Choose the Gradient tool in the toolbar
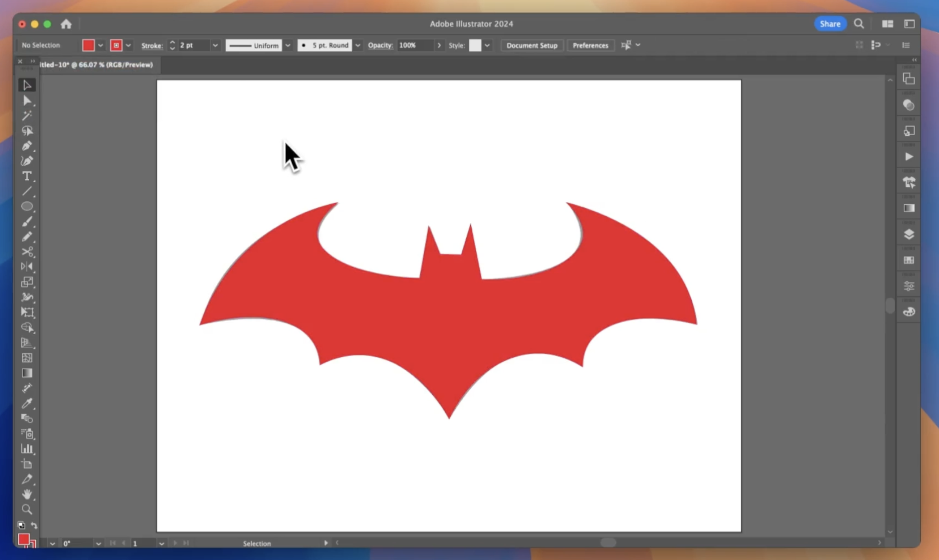The width and height of the screenshot is (939, 560). tap(27, 373)
